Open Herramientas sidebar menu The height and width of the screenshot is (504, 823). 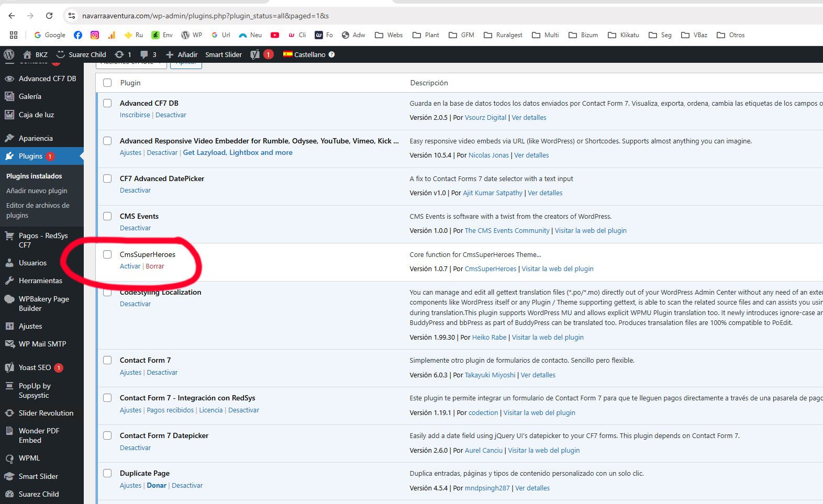(x=42, y=281)
